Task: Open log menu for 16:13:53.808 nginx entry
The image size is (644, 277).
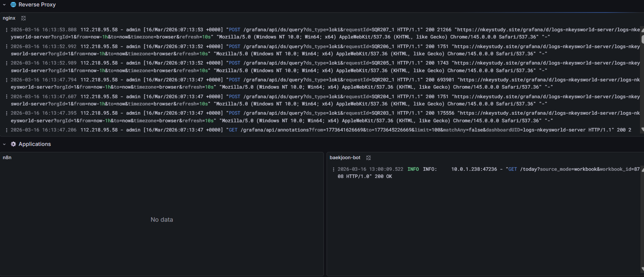Action: (6, 30)
